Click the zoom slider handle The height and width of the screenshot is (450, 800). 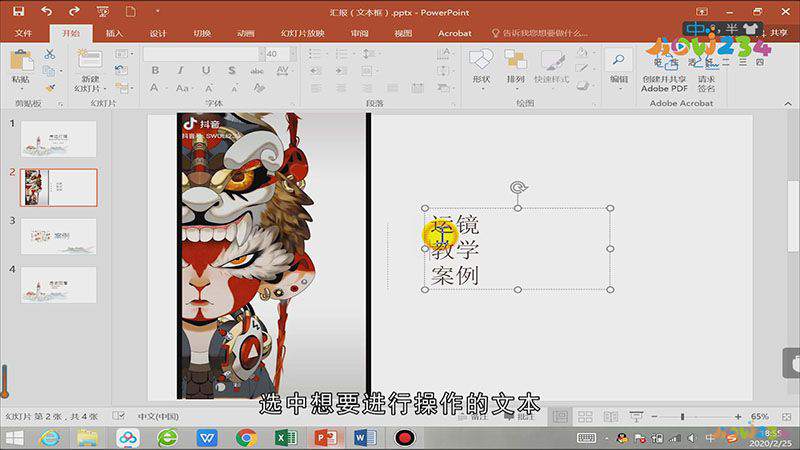point(682,417)
